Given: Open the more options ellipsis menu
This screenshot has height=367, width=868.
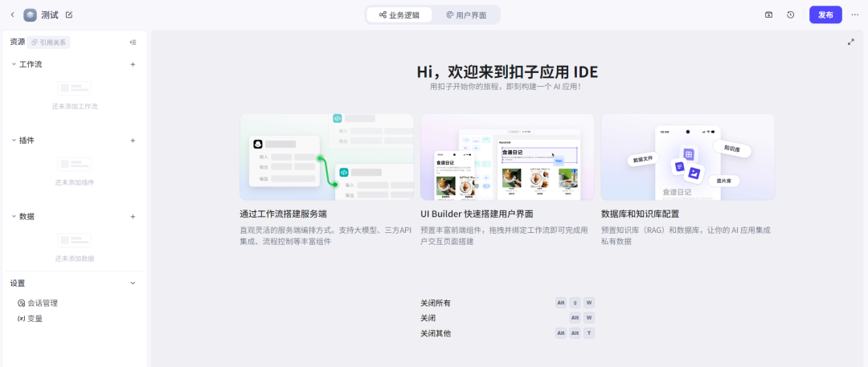Looking at the screenshot, I should tap(854, 14).
